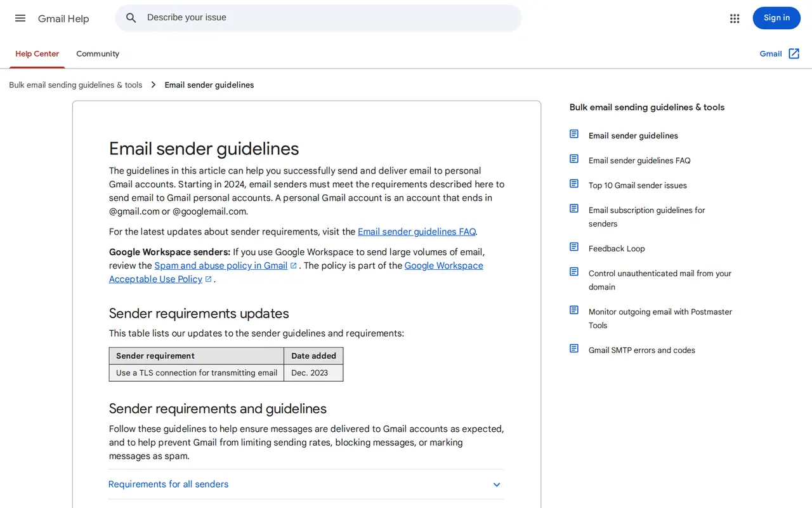The image size is (812, 508).
Task: Click the Date added column header
Action: [313, 356]
